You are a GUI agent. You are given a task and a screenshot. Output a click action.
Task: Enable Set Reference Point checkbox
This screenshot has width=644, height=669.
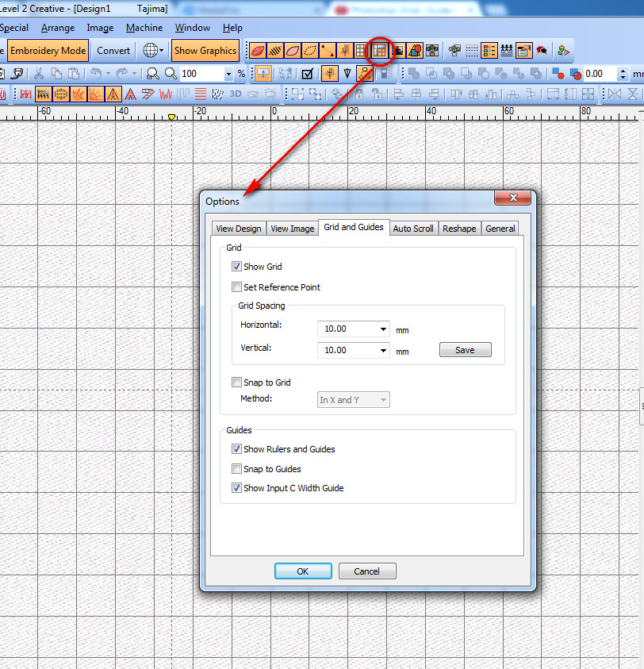[236, 286]
